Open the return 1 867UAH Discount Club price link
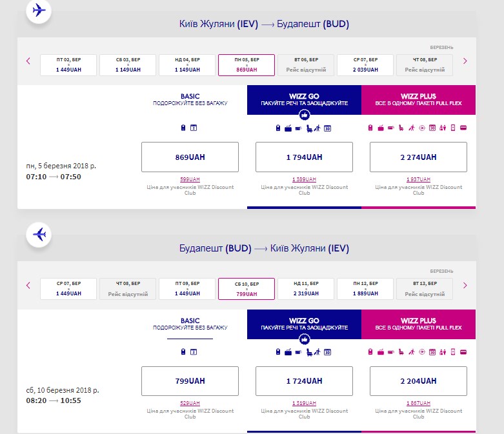Viewport: 504px width, 434px height. click(418, 403)
